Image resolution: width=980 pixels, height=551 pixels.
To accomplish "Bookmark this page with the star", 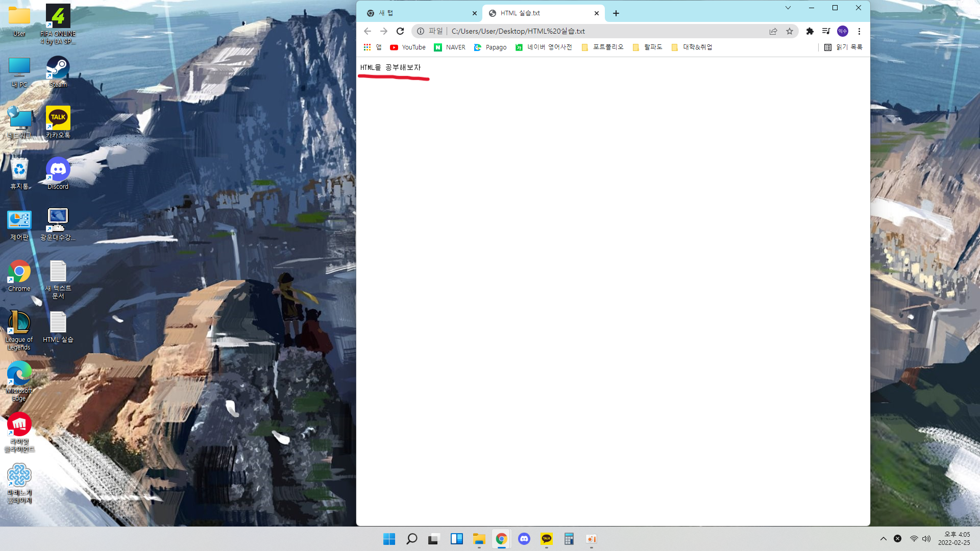I will 790,31.
